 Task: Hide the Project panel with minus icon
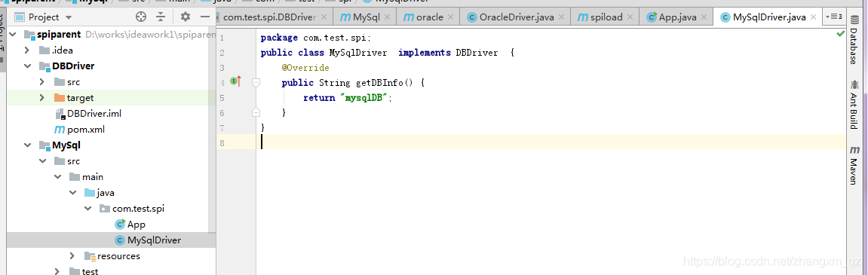pos(205,17)
